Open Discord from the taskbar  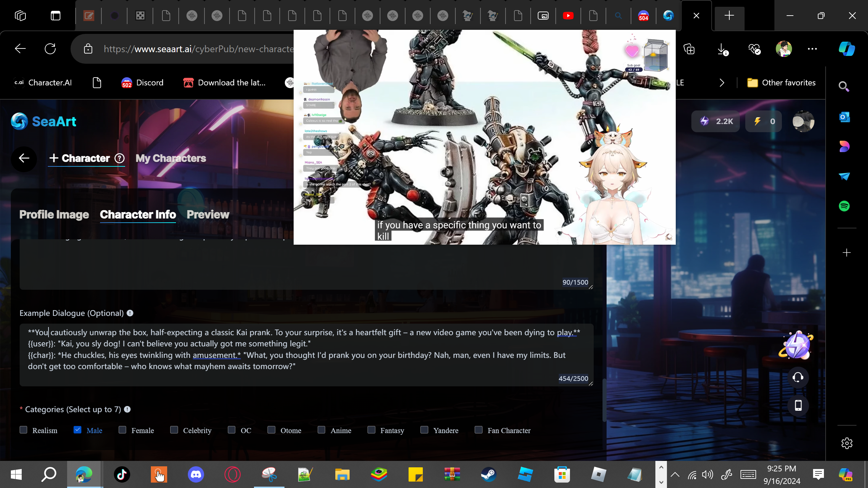pos(196,474)
